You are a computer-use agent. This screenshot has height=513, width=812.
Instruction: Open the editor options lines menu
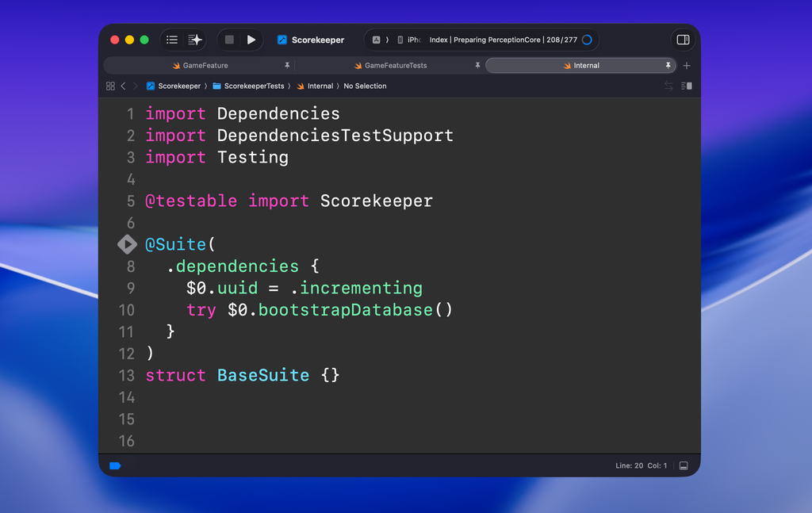coord(687,86)
